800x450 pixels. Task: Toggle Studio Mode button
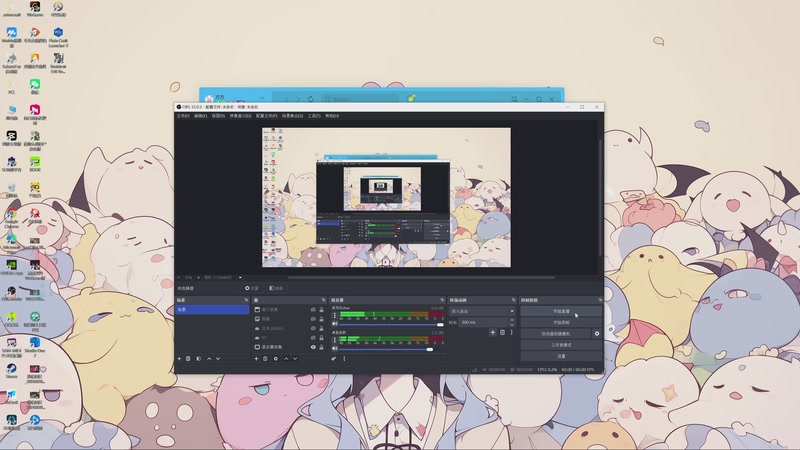[561, 345]
